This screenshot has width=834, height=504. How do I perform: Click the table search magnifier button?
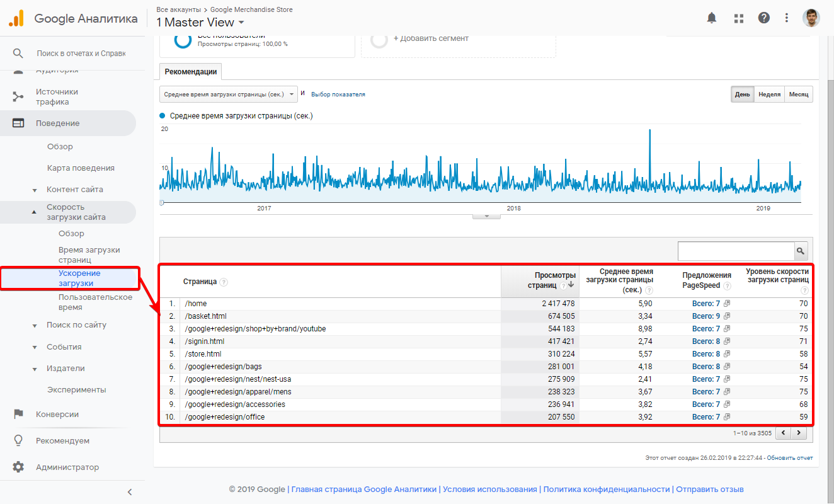[x=800, y=251]
